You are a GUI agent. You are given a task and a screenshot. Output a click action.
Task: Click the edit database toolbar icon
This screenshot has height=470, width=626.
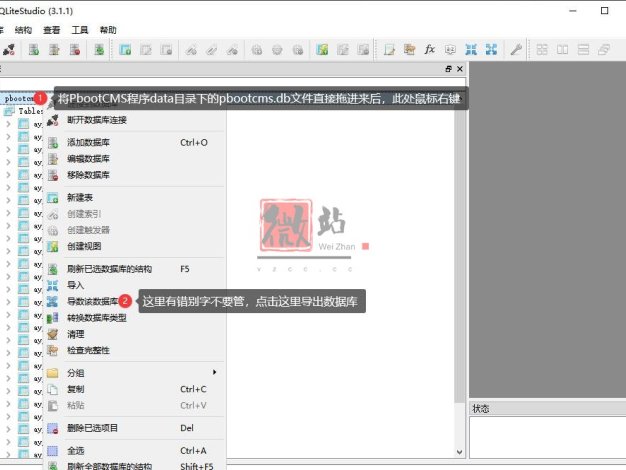pos(54,50)
